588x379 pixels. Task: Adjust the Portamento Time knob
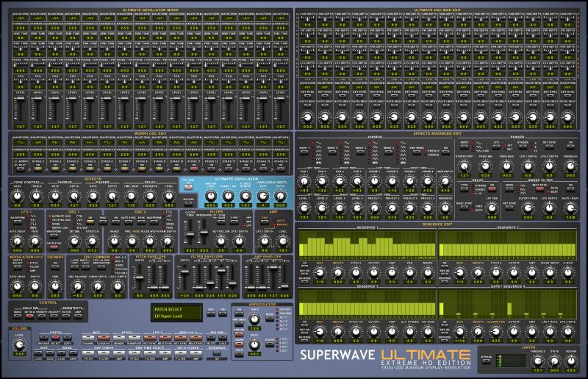pyautogui.click(x=55, y=286)
